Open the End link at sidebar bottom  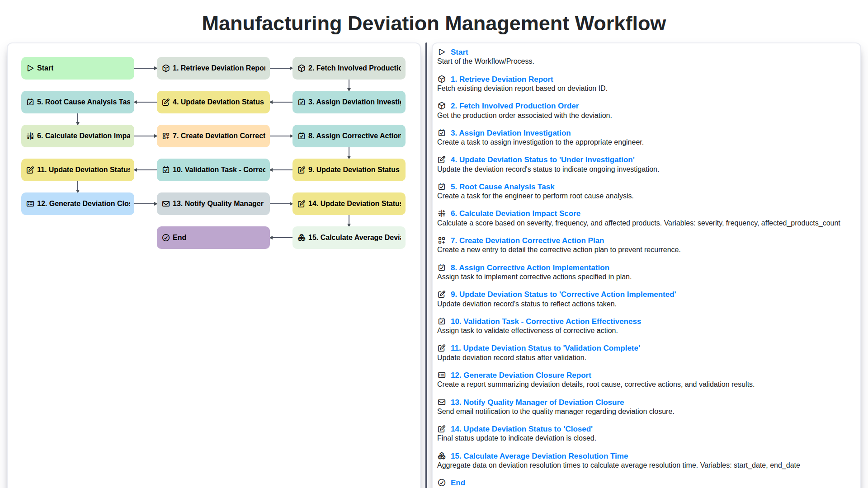tap(458, 483)
